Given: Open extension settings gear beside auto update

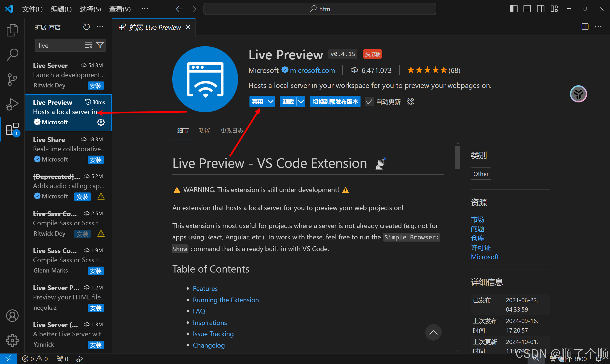Looking at the screenshot, I should [410, 101].
